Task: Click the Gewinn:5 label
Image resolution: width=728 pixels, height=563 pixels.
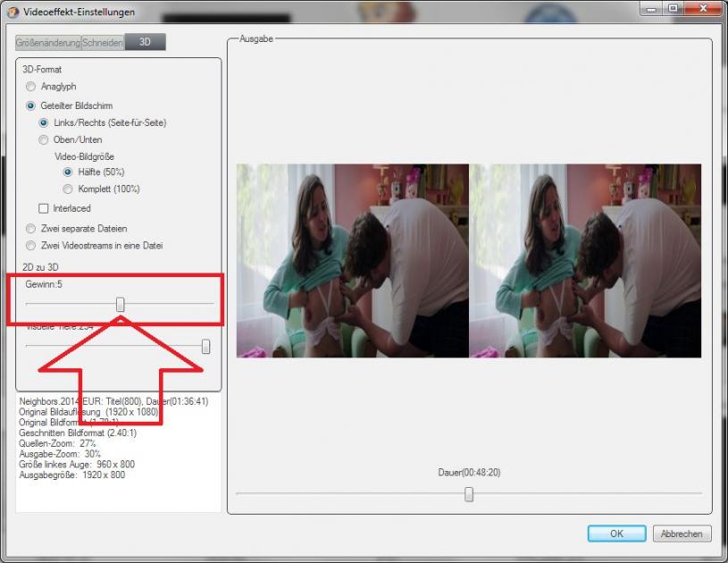Action: click(x=44, y=284)
